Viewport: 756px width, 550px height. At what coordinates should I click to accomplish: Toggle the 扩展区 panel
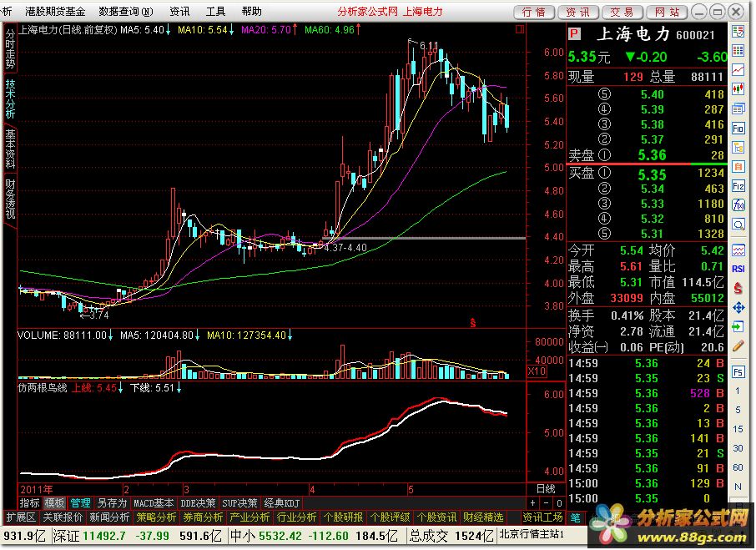point(21,517)
